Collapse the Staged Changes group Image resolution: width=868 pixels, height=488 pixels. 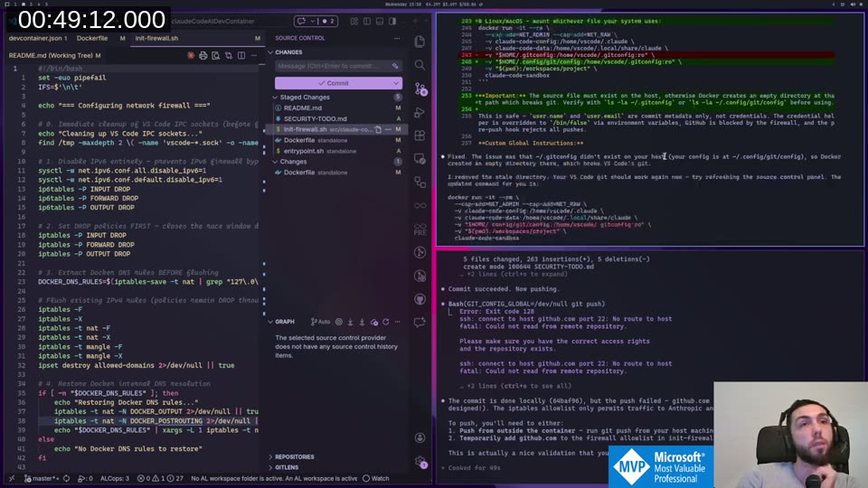point(276,97)
